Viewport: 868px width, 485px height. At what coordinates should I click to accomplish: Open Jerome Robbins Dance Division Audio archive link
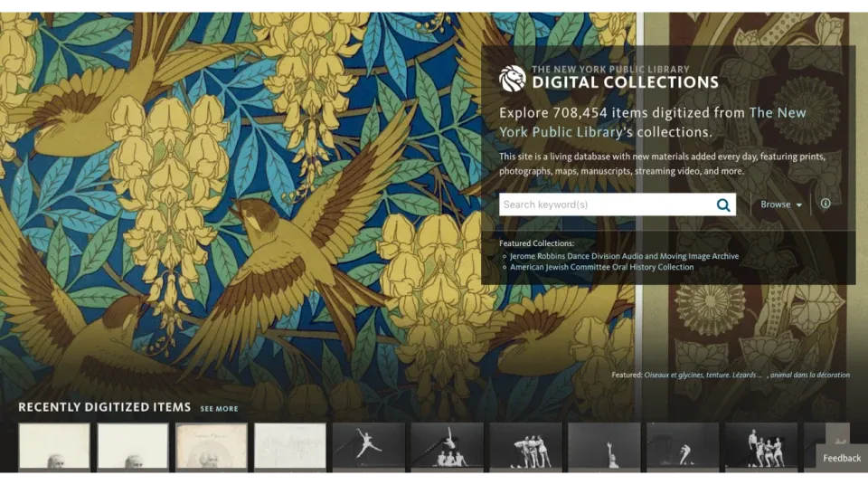[x=624, y=256]
